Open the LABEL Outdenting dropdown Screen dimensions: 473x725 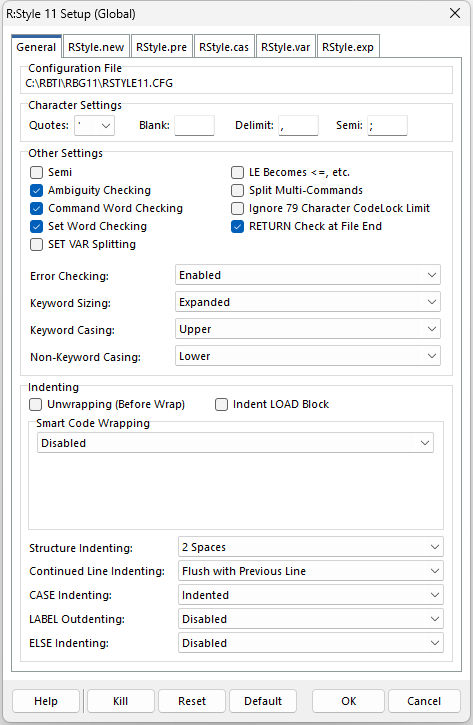(x=310, y=619)
